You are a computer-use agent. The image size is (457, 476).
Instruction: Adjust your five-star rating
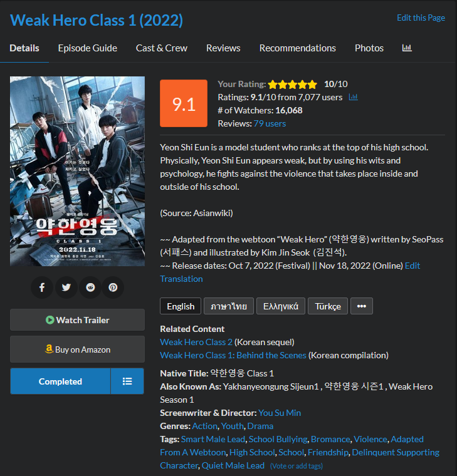(x=293, y=85)
